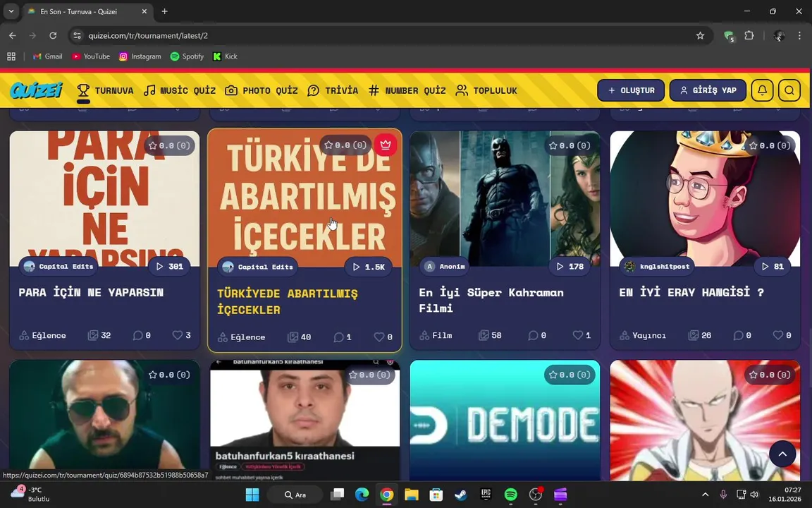Click the title PARA İÇİN NE YAPARSIN
The height and width of the screenshot is (508, 812).
coord(91,292)
